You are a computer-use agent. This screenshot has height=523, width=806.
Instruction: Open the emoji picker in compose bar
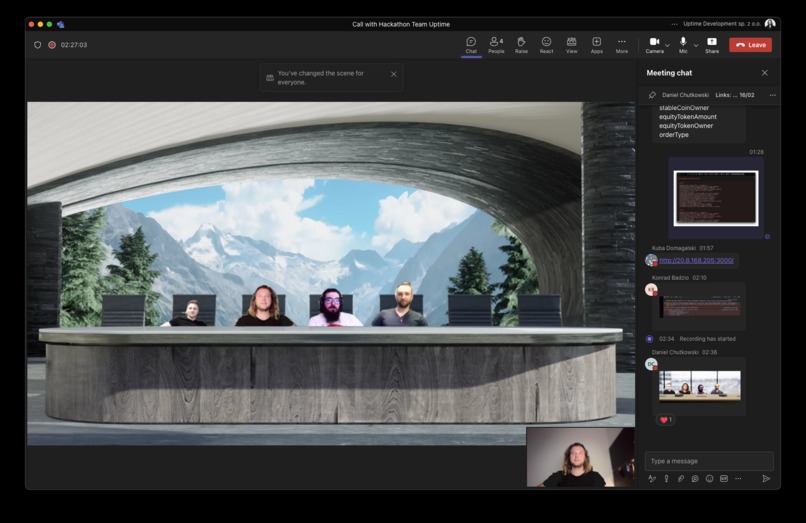coord(709,479)
